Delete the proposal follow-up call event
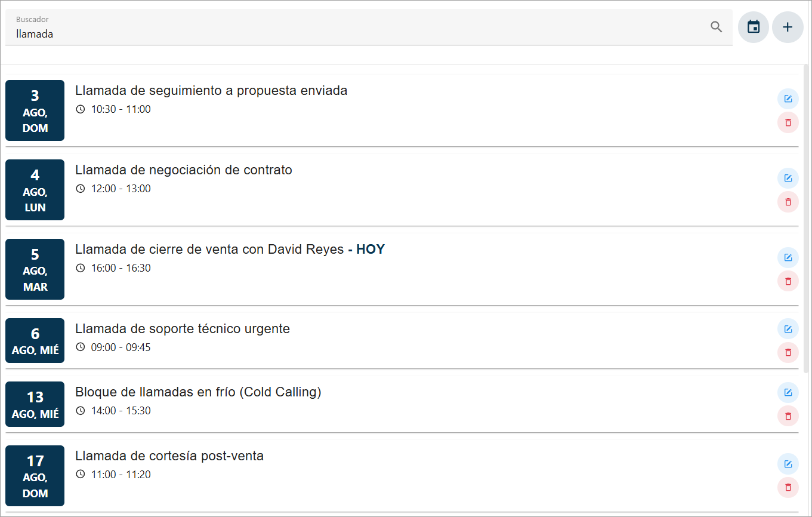This screenshot has width=812, height=517. pos(788,122)
